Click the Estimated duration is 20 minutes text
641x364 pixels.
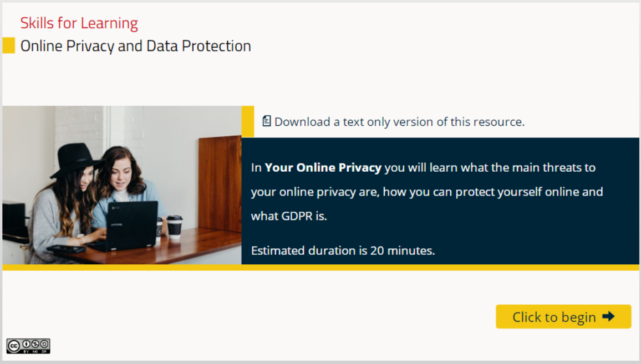[343, 250]
